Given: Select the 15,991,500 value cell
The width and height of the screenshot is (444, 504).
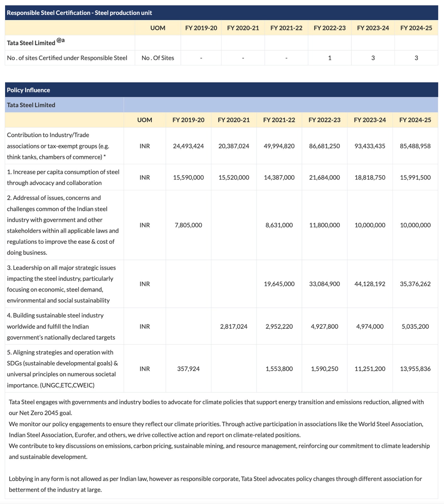Looking at the screenshot, I should point(415,177).
